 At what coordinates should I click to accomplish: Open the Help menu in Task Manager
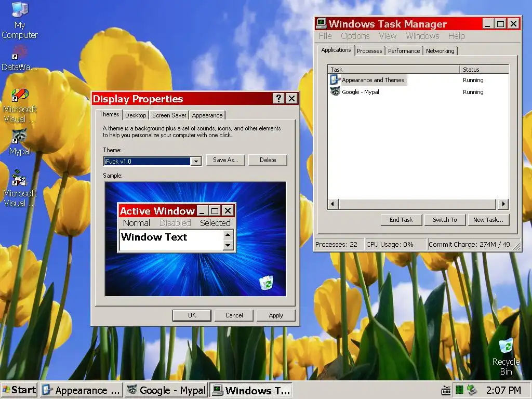point(456,36)
